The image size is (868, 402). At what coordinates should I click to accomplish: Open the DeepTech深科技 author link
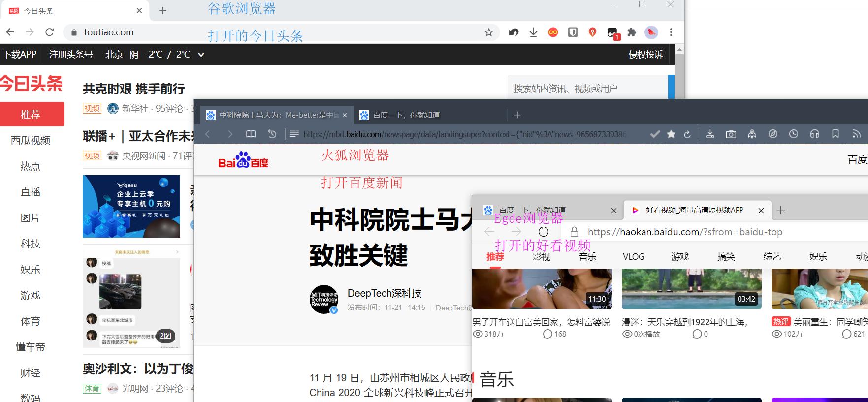[385, 293]
